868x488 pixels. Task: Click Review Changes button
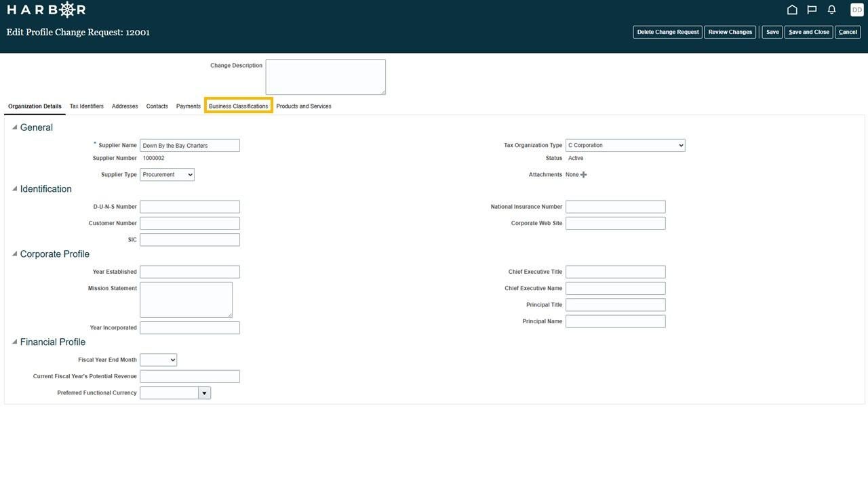730,32
